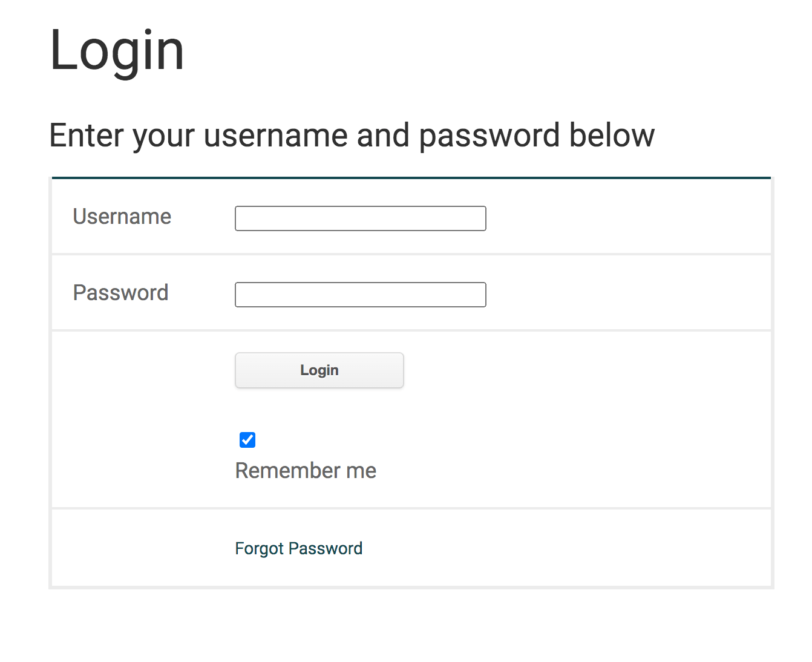
Task: Toggle the blue checked Remember me box
Action: tap(247, 440)
